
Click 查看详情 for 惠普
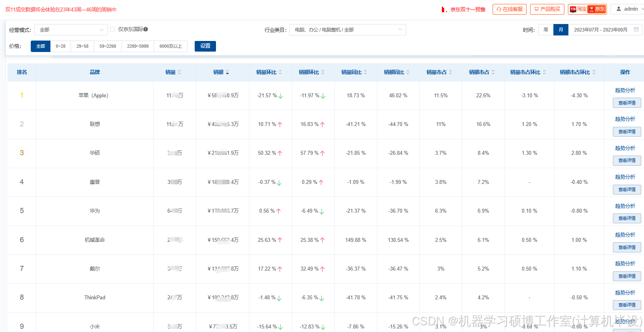coord(627,189)
